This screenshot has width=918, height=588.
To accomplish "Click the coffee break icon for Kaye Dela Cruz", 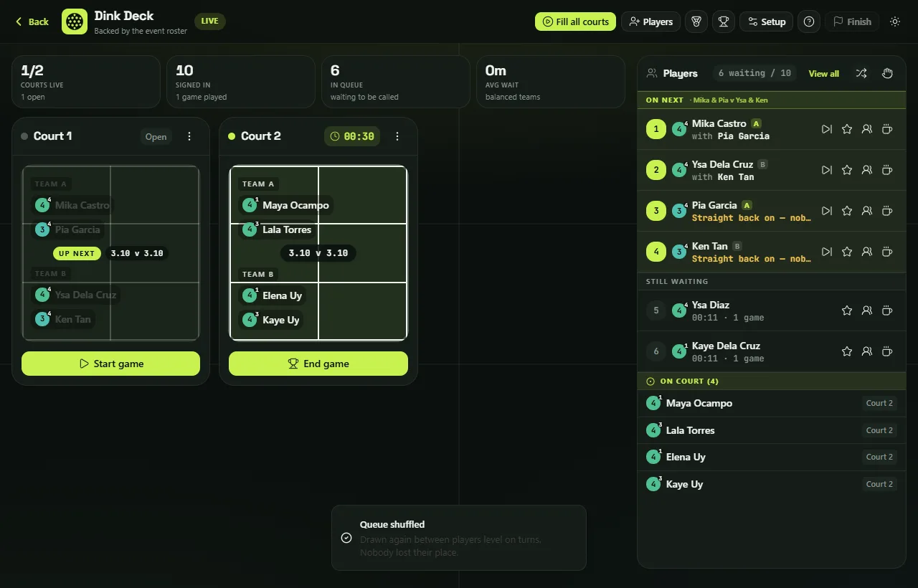I will click(887, 351).
